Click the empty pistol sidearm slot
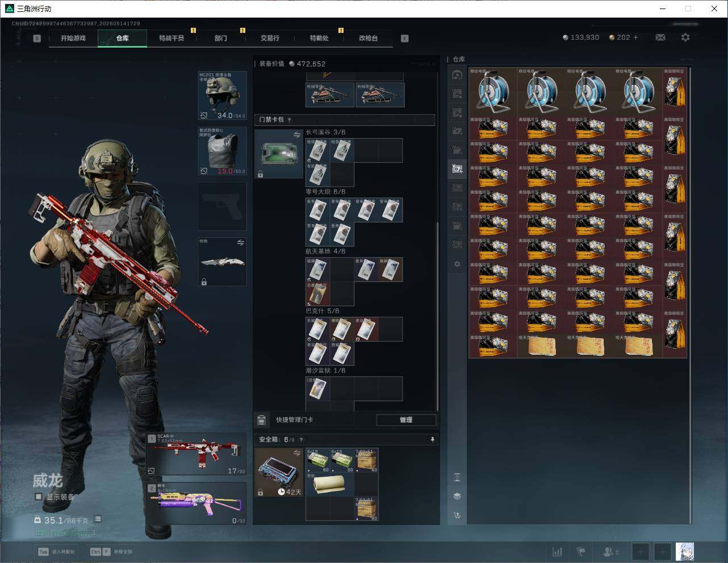The width and height of the screenshot is (728, 563). 222,207
